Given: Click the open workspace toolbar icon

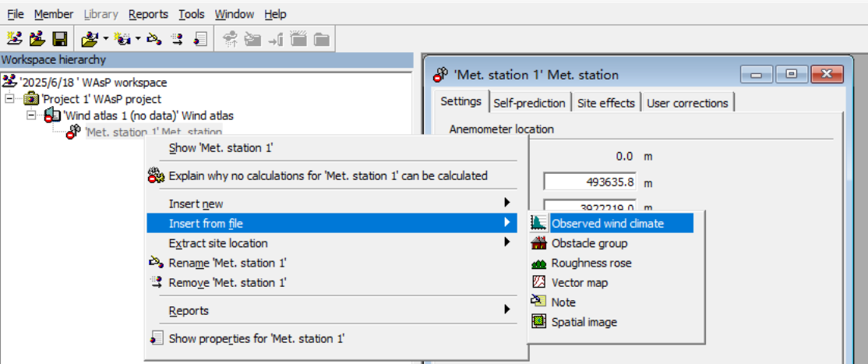Looking at the screenshot, I should point(37,38).
